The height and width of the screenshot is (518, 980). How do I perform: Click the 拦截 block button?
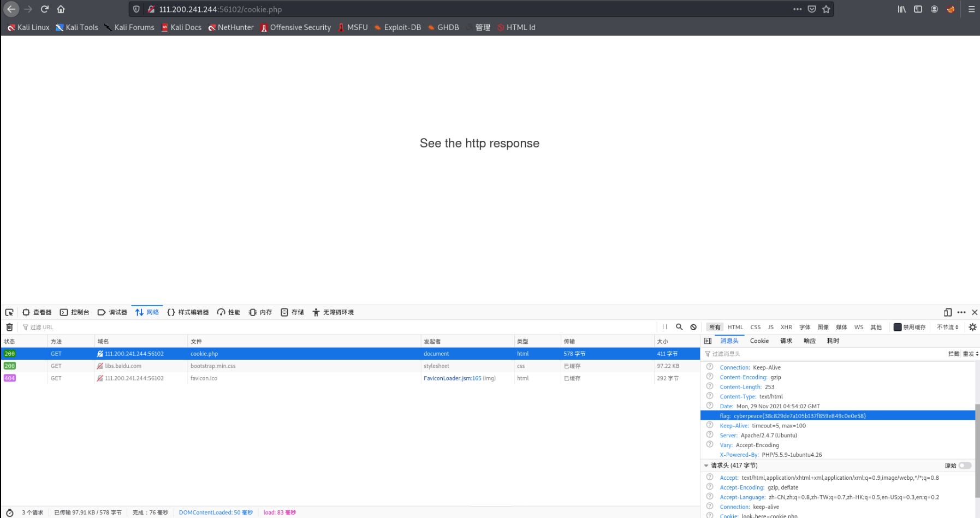953,354
